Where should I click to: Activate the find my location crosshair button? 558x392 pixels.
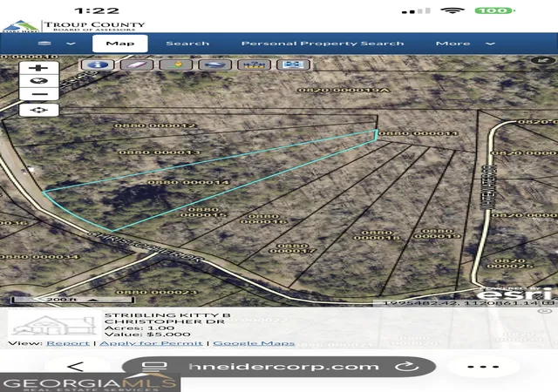pyautogui.click(x=38, y=110)
